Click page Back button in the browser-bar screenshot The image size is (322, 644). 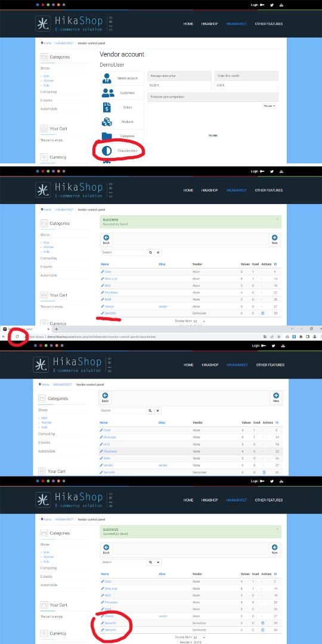tap(105, 397)
